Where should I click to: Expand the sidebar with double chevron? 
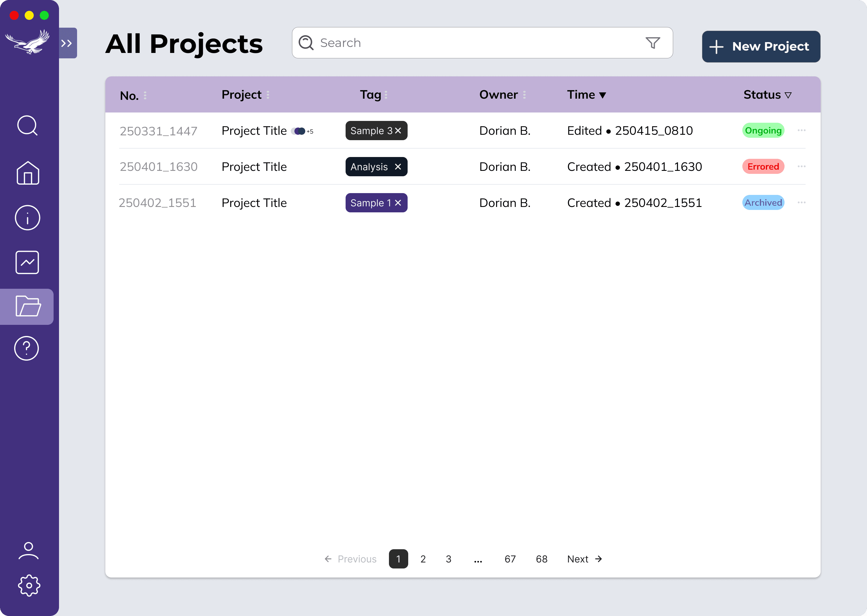click(67, 43)
